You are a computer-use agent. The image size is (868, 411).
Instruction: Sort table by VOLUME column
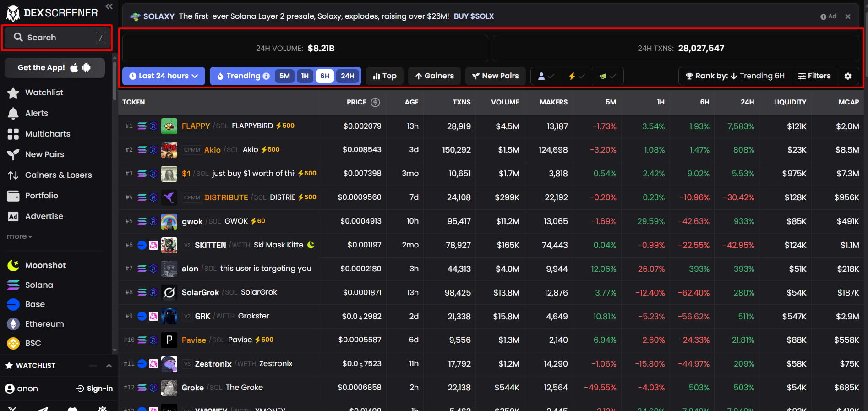coord(505,102)
